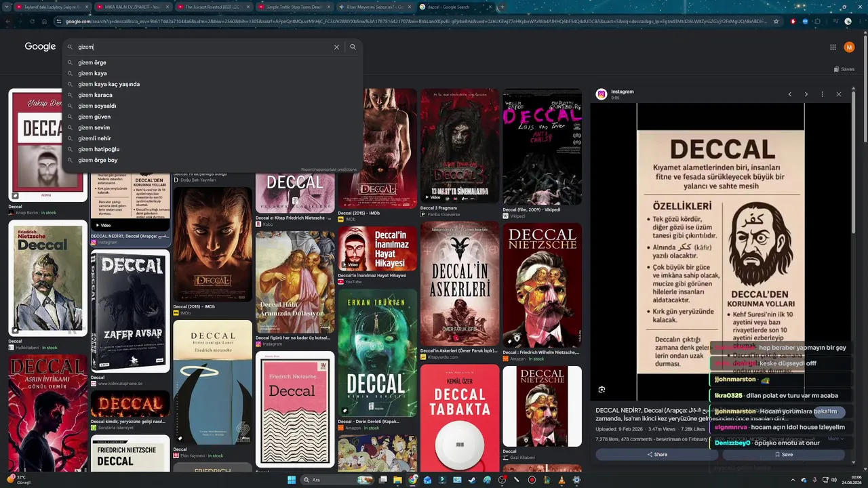
Task: Open the Google account avatar menu
Action: (x=849, y=47)
